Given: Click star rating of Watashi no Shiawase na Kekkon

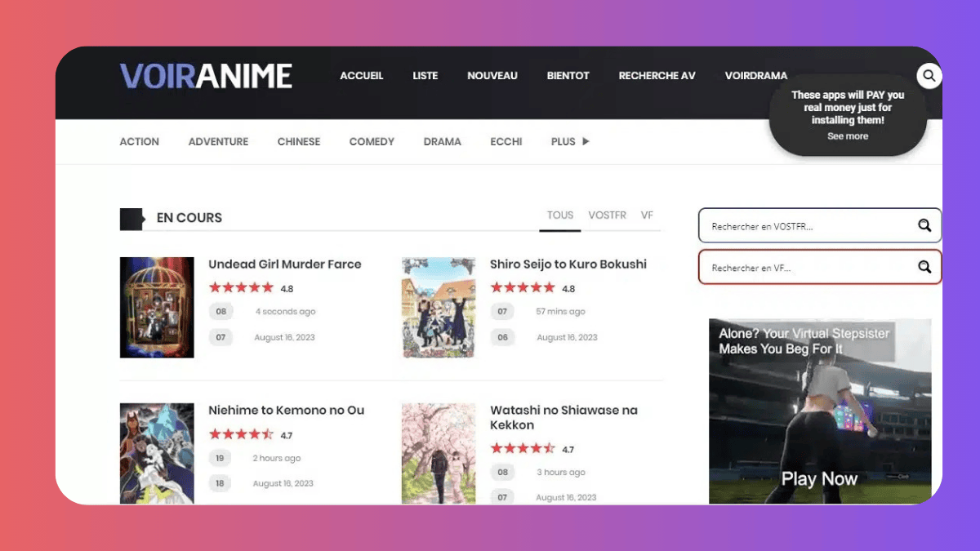Looking at the screenshot, I should 523,448.
